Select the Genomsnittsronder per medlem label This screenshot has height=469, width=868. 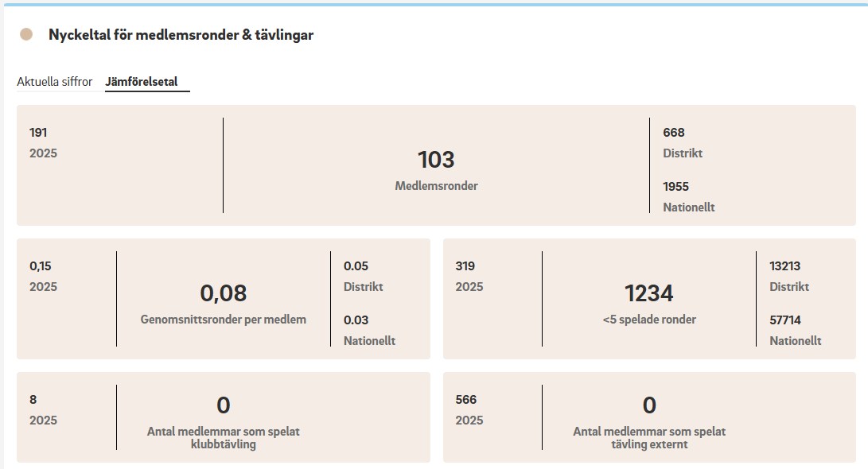224,320
